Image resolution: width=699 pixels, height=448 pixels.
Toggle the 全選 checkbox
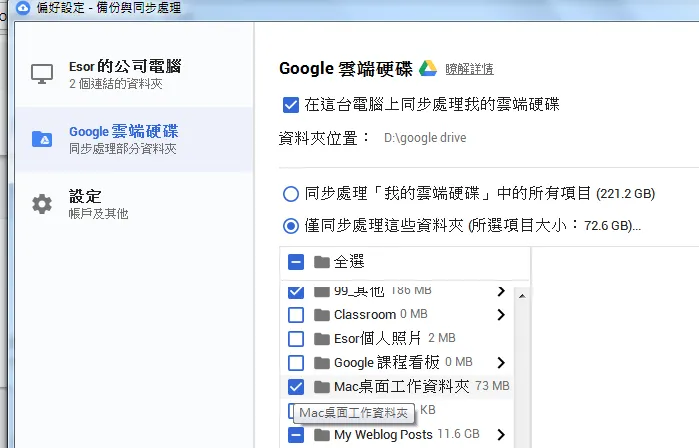tap(296, 262)
